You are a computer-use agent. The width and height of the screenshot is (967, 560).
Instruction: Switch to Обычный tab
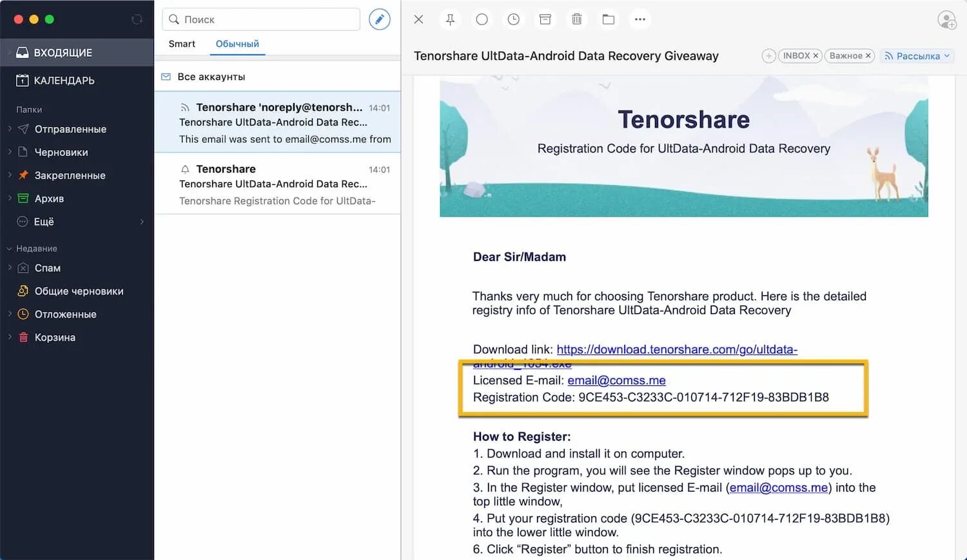tap(237, 44)
